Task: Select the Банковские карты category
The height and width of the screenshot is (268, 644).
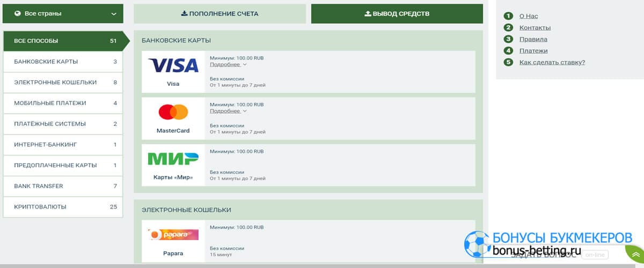Action: click(x=63, y=62)
